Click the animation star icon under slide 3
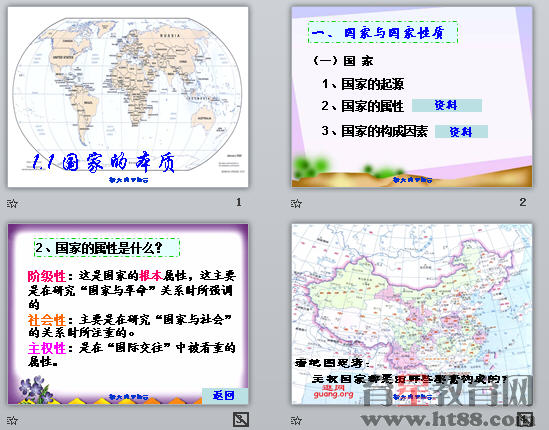Image resolution: width=549 pixels, height=430 pixels. tap(12, 420)
